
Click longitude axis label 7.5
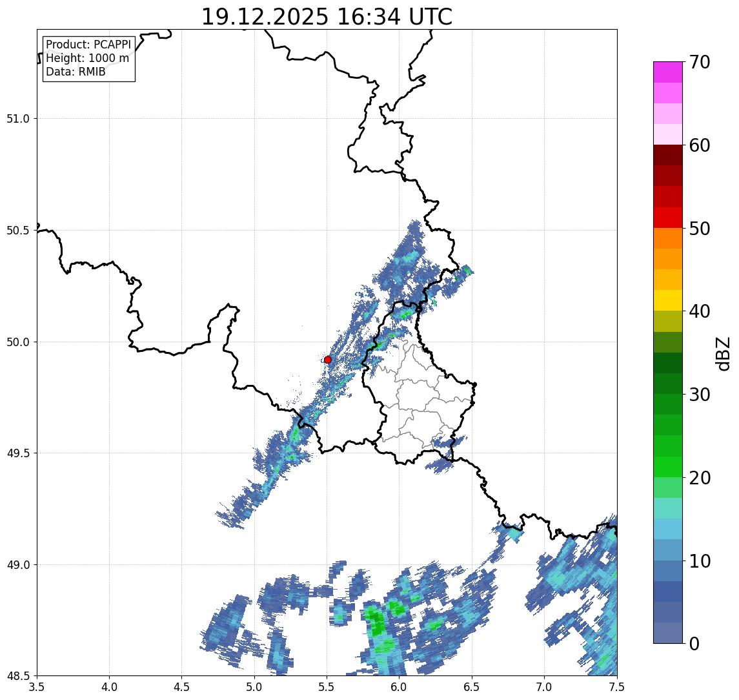click(617, 686)
